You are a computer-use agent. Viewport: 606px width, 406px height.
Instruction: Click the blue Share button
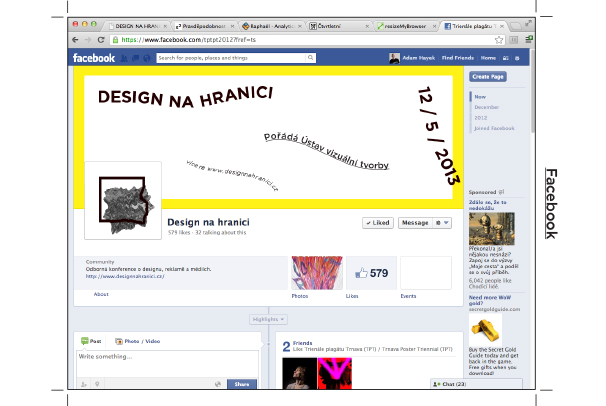point(241,384)
